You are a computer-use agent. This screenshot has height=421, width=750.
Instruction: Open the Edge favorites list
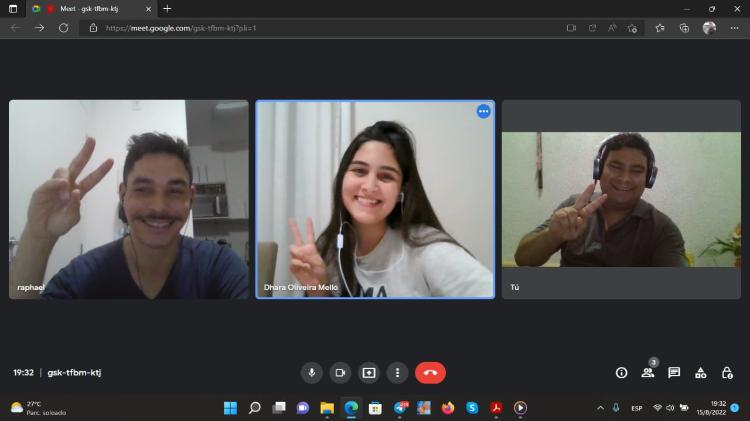pyautogui.click(x=660, y=28)
